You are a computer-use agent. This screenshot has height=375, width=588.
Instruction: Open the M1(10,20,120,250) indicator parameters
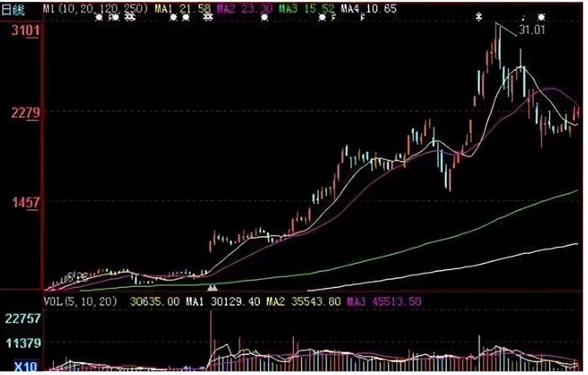click(x=95, y=9)
